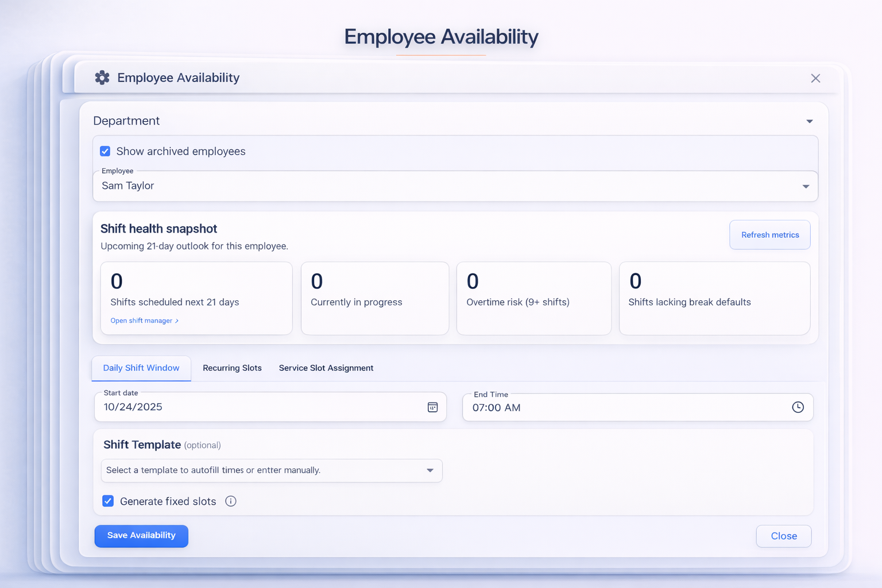Open the Employee dropdown showing Sam Taylor

tap(455, 186)
